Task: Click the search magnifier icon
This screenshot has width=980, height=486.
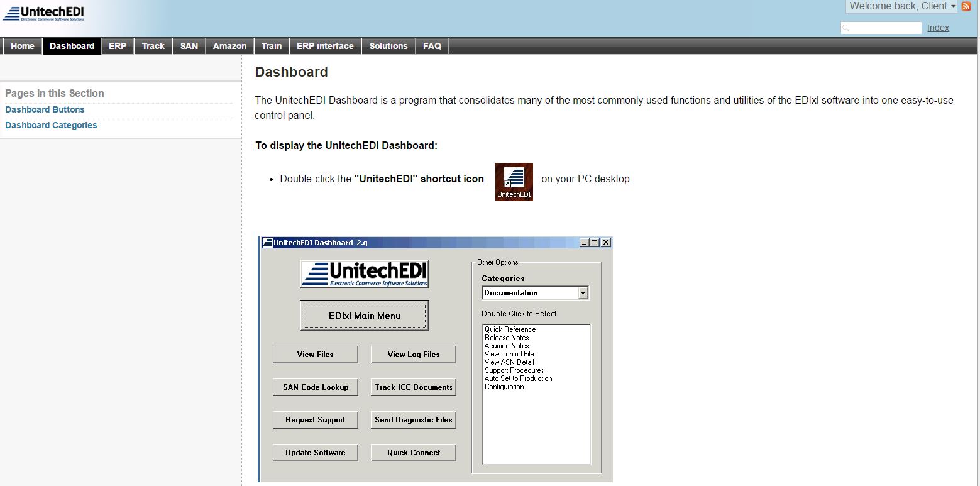Action: tap(846, 28)
